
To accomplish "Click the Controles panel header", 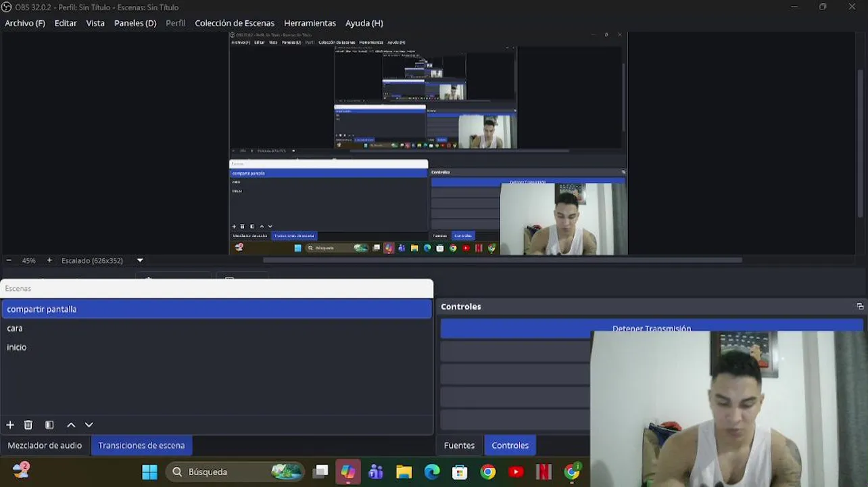I will click(461, 306).
